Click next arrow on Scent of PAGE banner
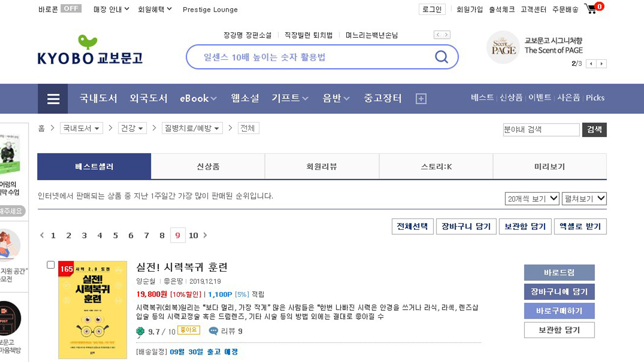Image resolution: width=644 pixels, height=362 pixels. (x=601, y=64)
